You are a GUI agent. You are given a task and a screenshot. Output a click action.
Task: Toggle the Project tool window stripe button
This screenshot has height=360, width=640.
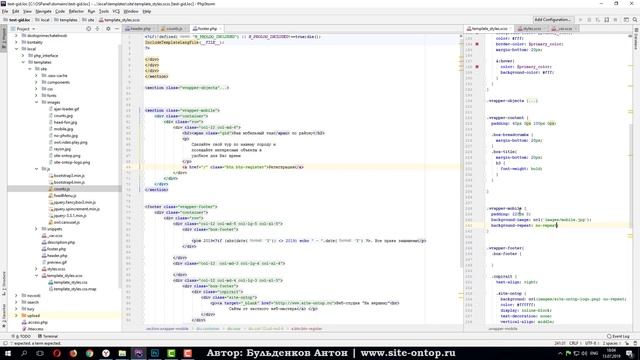[x=4, y=38]
